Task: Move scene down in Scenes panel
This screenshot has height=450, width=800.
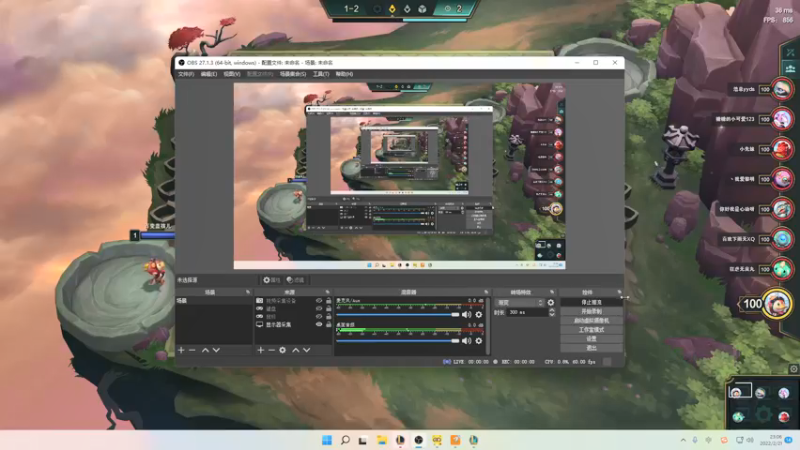Action: click(x=216, y=350)
